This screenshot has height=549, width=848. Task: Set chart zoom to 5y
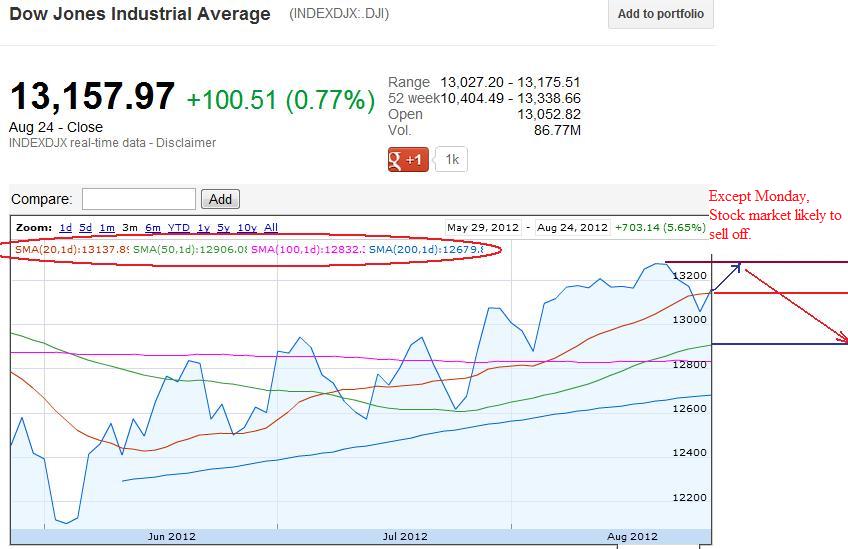click(223, 228)
